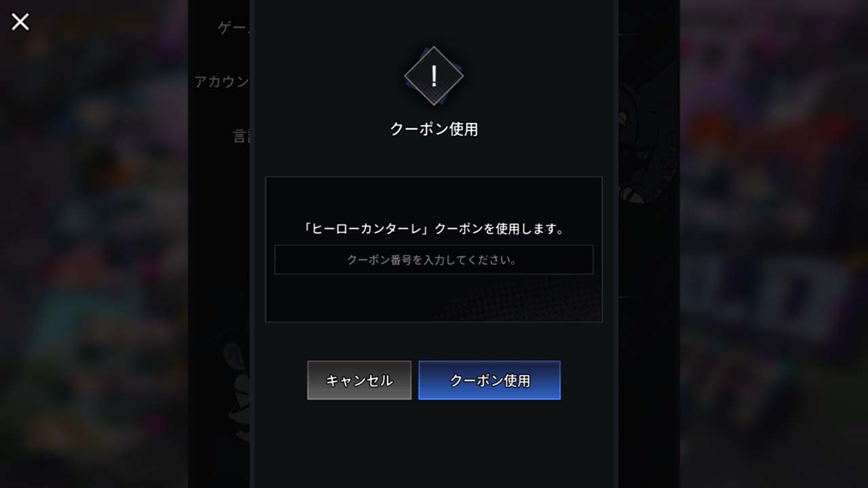Select the クーポン使用 dialog title
Viewport: 868px width, 488px height.
pos(434,129)
